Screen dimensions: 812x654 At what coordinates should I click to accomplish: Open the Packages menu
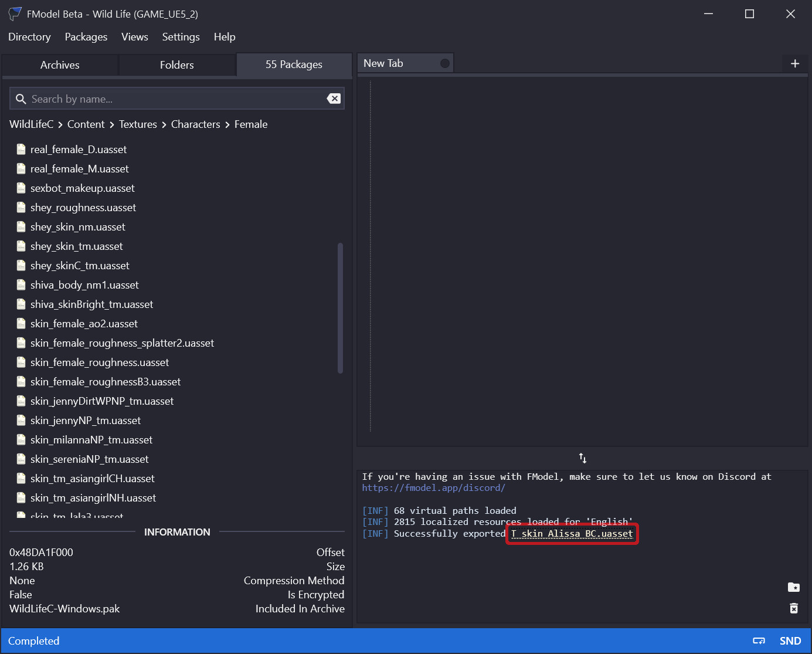(x=86, y=37)
